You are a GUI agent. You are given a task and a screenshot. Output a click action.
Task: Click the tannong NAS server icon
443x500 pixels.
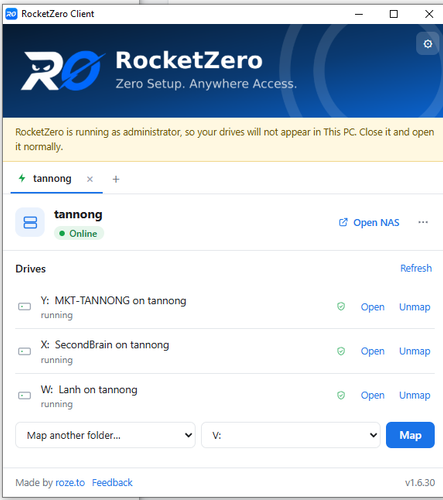(30, 222)
